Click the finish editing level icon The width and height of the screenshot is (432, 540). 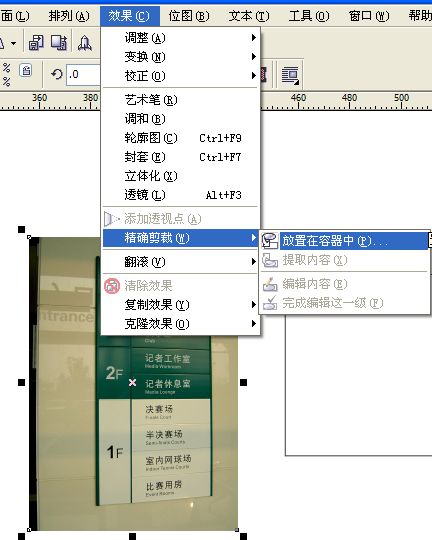270,303
